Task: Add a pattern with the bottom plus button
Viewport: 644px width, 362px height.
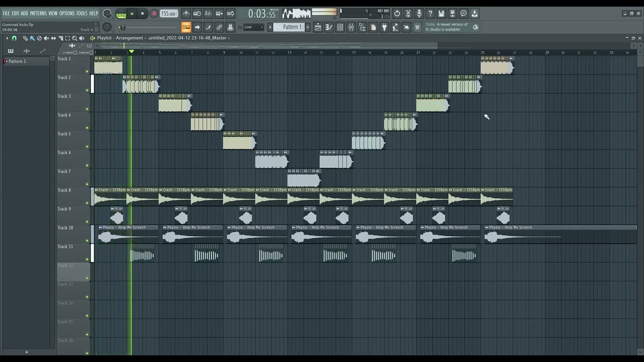Action: pos(27,352)
